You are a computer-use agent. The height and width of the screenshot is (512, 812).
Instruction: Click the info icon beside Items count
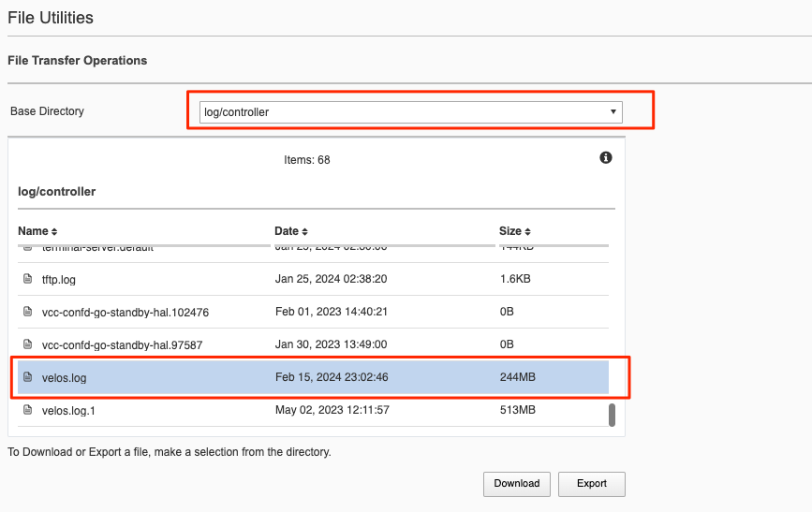click(606, 157)
